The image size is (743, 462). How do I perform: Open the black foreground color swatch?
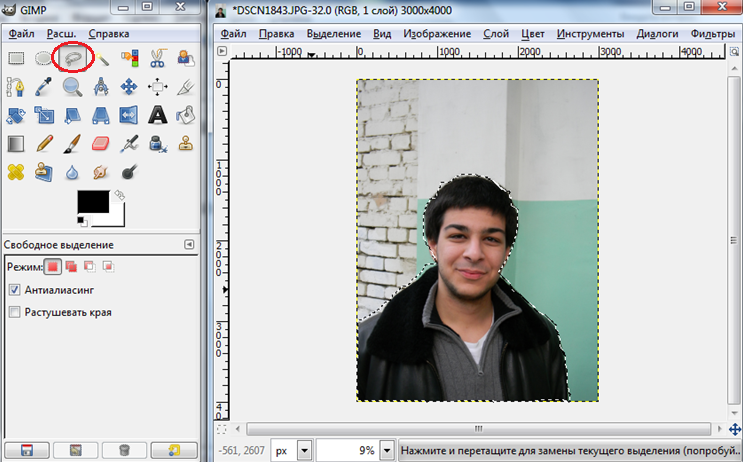click(x=93, y=202)
